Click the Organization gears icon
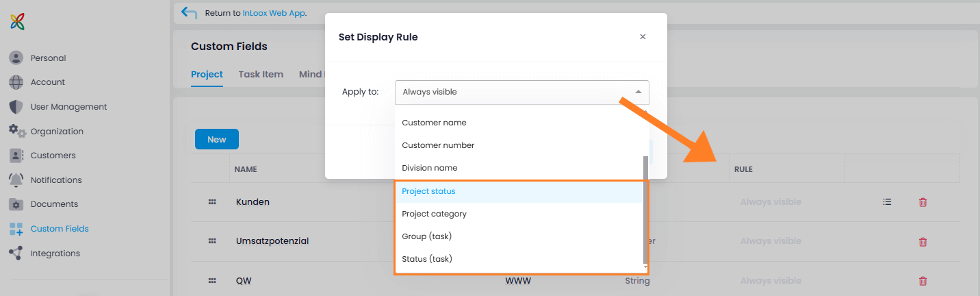This screenshot has width=980, height=296. pos(17,131)
